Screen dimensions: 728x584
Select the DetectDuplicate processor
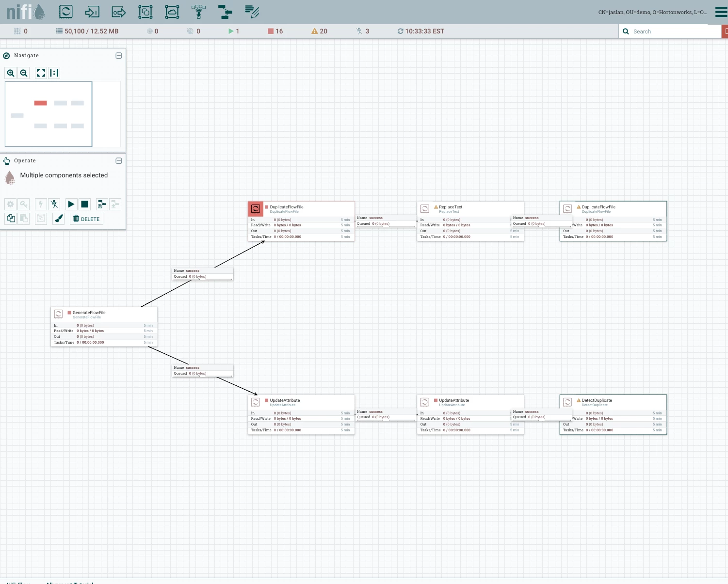(613, 415)
